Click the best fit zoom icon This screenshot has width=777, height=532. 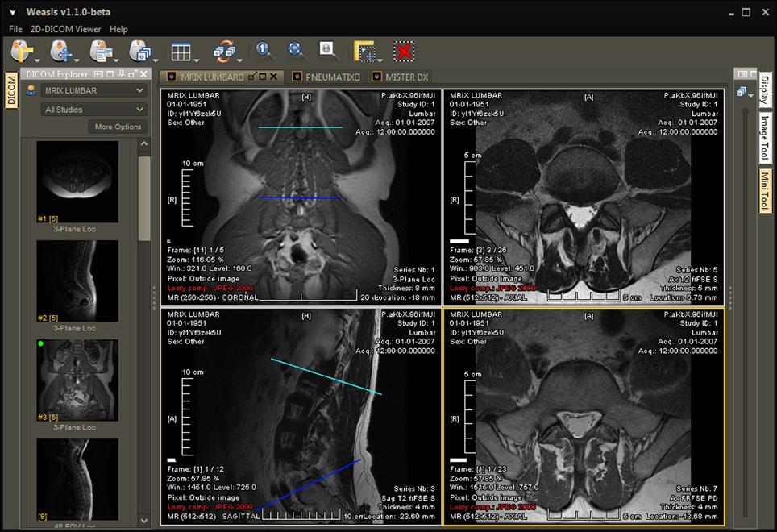click(x=297, y=51)
